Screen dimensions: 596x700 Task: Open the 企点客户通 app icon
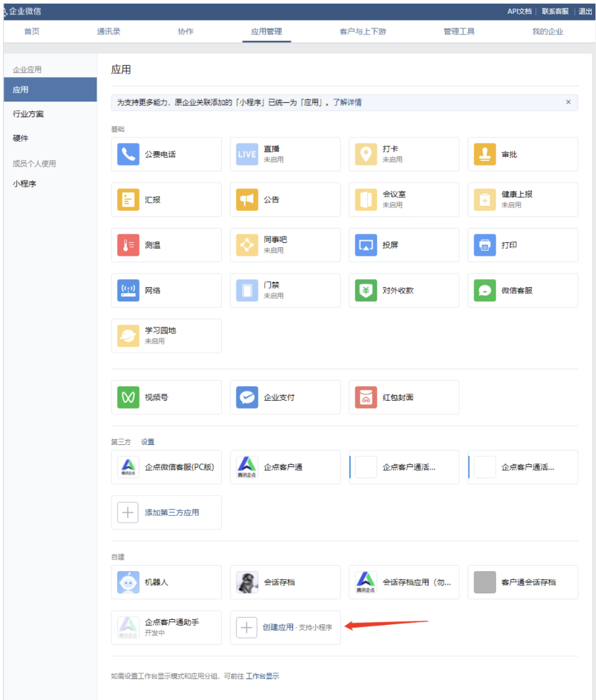point(247,467)
